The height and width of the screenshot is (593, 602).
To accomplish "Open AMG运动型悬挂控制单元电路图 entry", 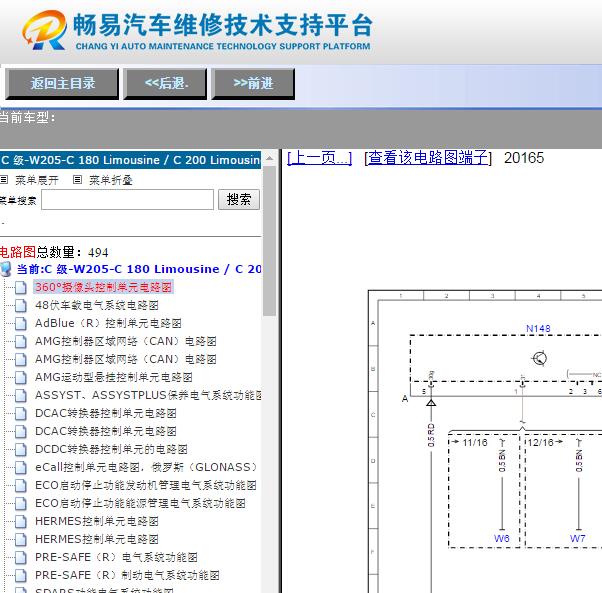I will [x=114, y=377].
